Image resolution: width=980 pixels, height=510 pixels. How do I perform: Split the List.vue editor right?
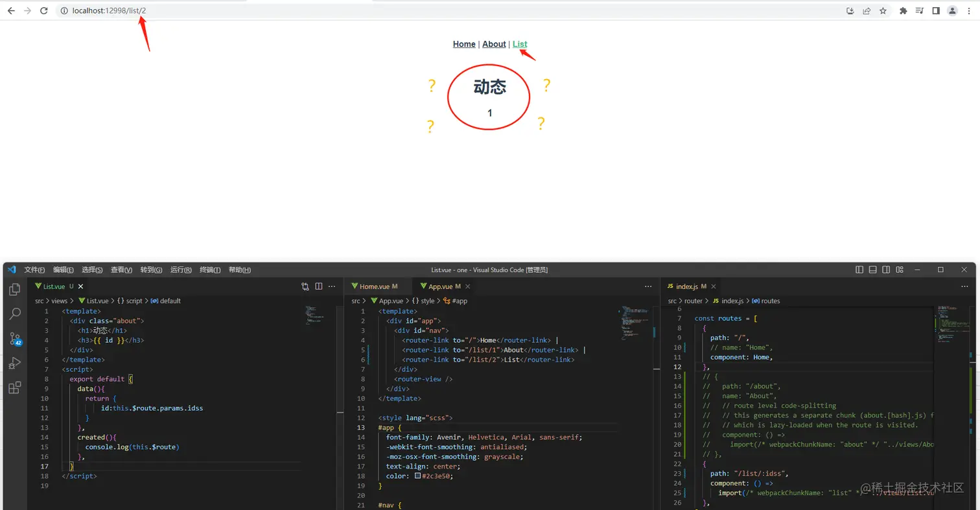318,286
